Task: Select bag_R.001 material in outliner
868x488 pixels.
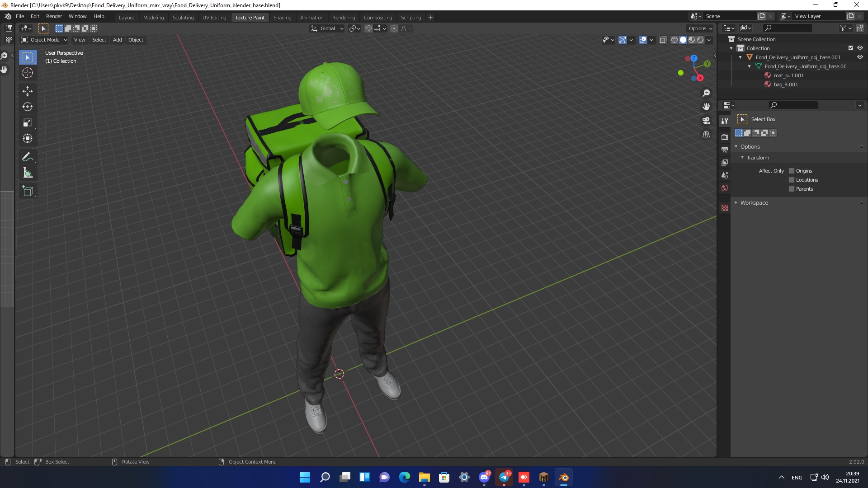Action: click(786, 84)
